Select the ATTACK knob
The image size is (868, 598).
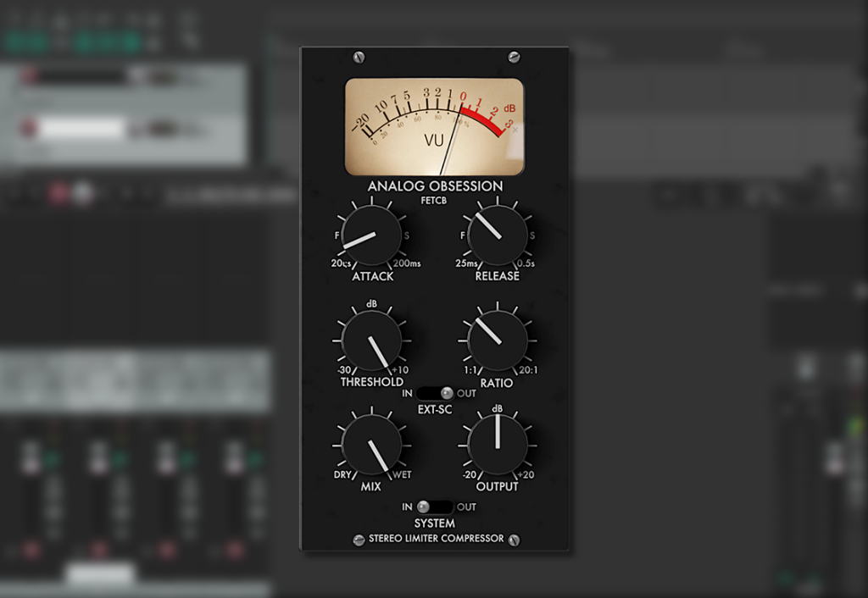[371, 236]
